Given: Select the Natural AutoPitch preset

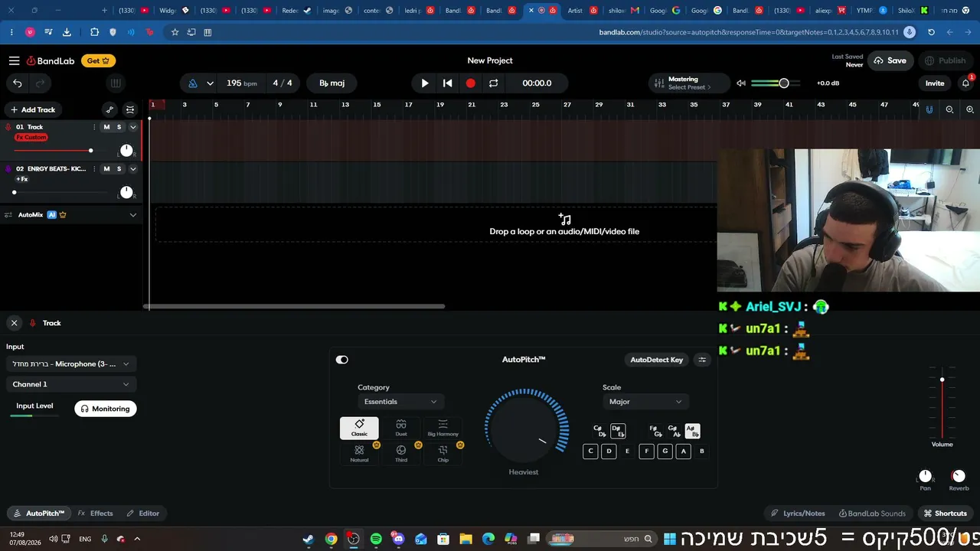Looking at the screenshot, I should [359, 454].
